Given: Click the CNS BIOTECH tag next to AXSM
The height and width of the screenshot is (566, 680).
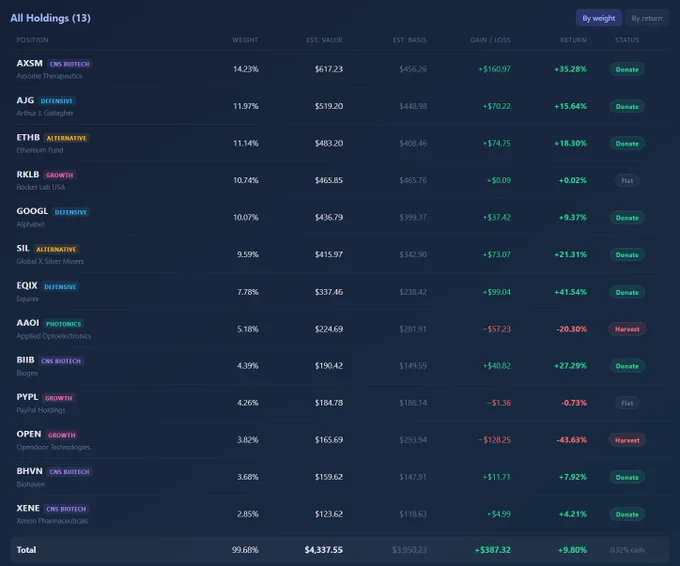Looking at the screenshot, I should (x=69, y=64).
